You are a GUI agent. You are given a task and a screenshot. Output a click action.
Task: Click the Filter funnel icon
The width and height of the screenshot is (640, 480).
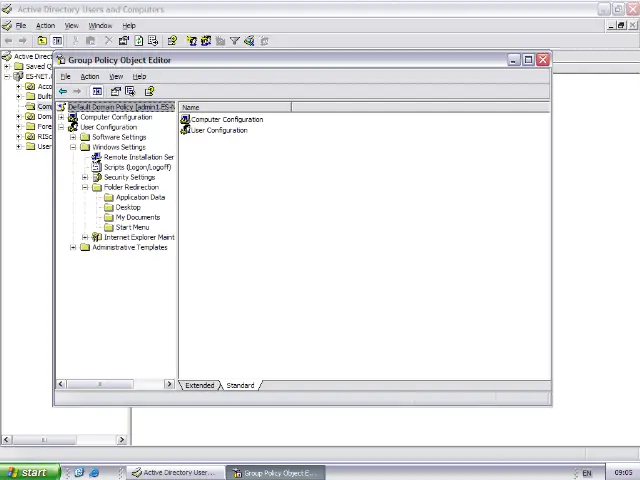235,41
